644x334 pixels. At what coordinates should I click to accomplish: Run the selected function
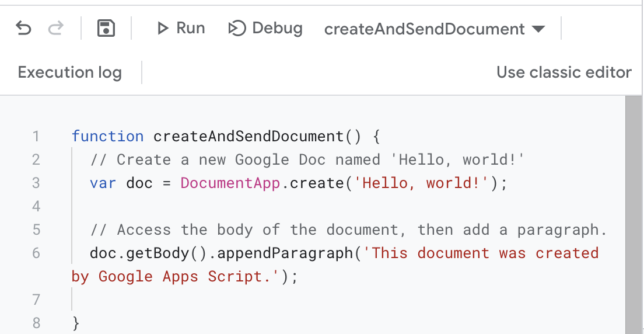(181, 29)
